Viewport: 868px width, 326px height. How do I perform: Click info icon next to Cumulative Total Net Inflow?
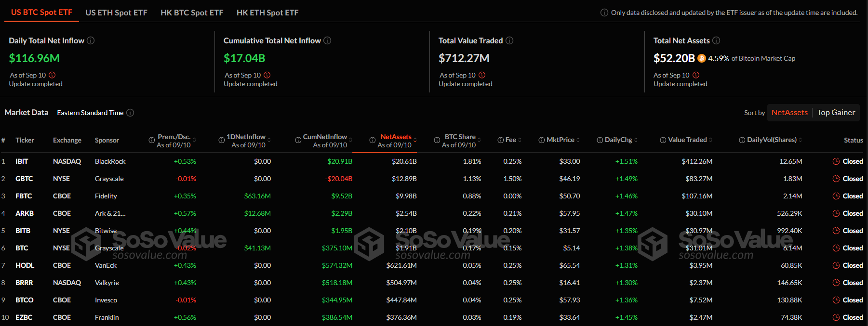[x=327, y=40]
